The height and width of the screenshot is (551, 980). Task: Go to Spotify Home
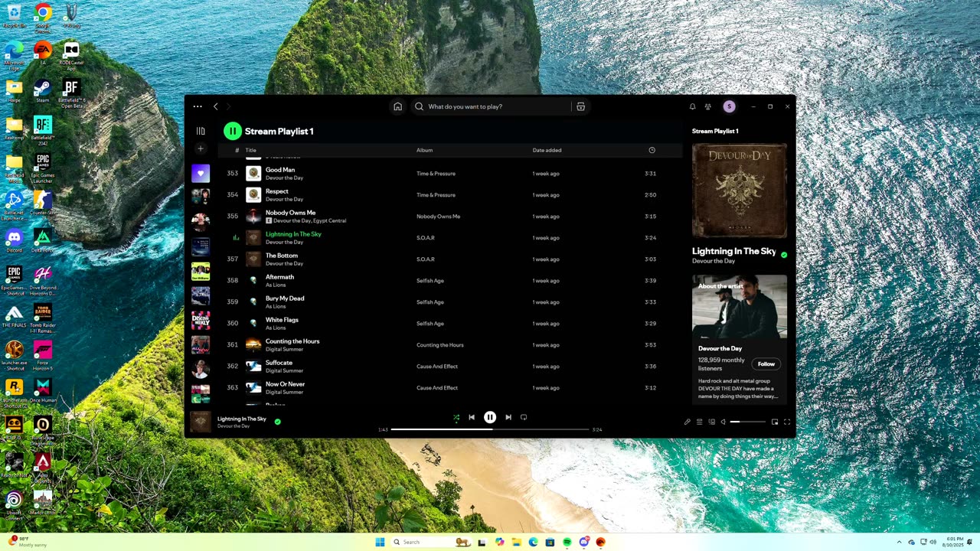[397, 106]
